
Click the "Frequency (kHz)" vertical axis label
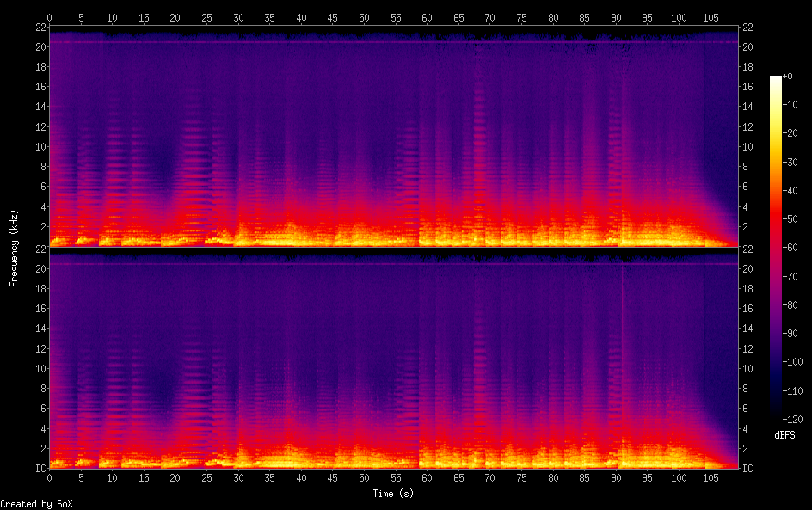pyautogui.click(x=14, y=247)
